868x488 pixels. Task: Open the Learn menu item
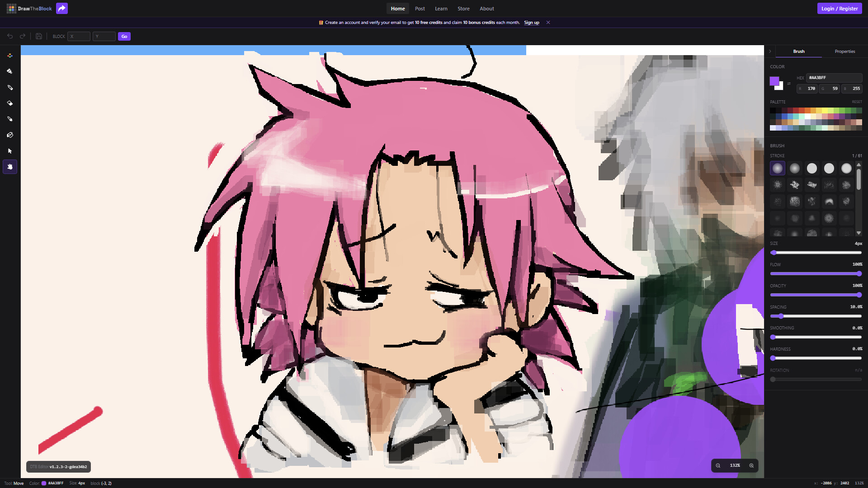(441, 9)
